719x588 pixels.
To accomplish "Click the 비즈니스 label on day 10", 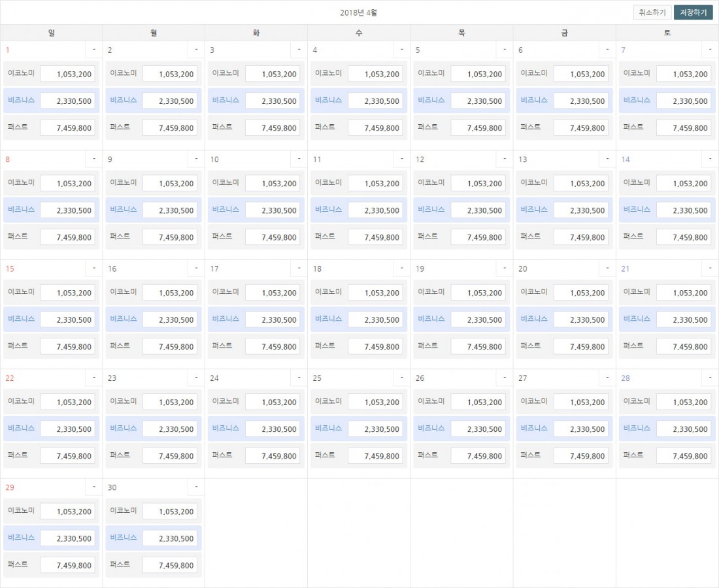I will click(226, 210).
